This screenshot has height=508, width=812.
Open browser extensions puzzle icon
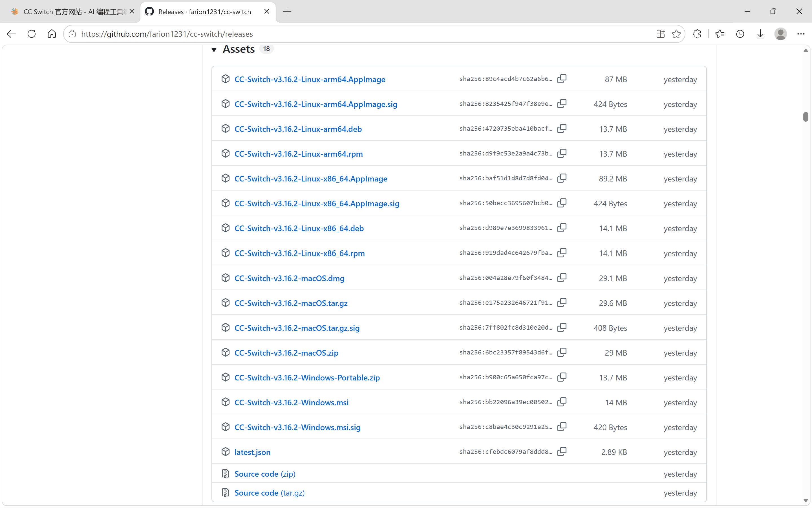(x=697, y=34)
